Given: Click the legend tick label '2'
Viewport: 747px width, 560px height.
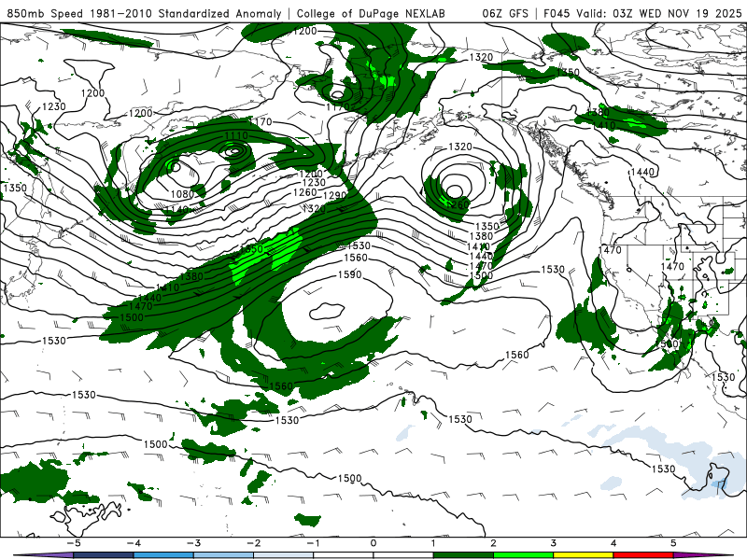Looking at the screenshot, I should (x=493, y=543).
